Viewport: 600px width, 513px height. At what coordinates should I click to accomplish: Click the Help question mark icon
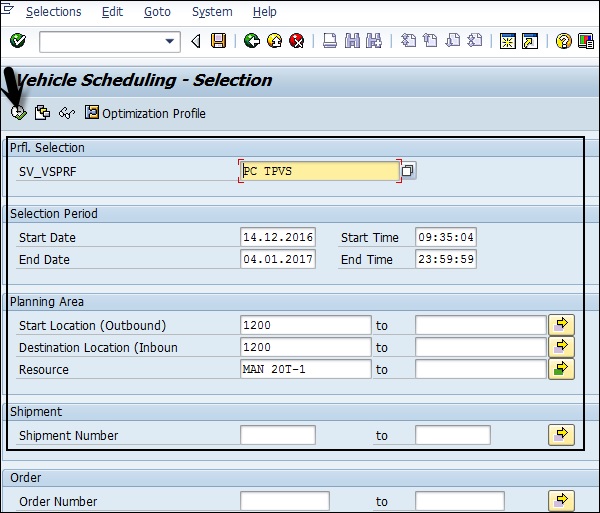(563, 41)
